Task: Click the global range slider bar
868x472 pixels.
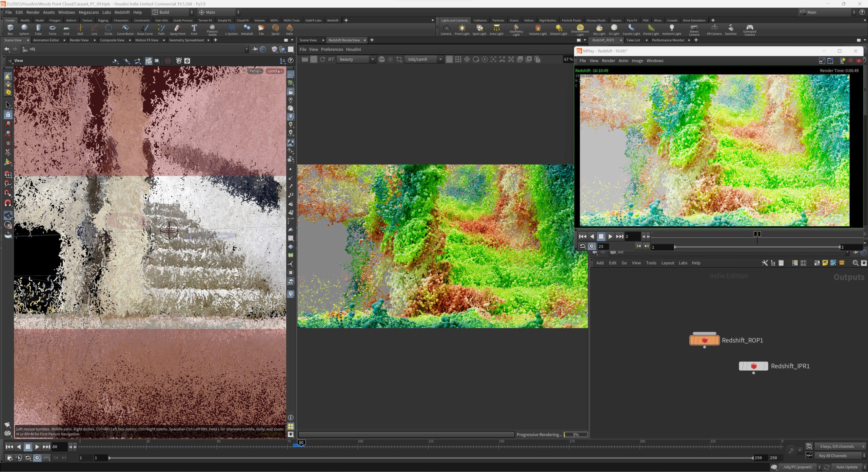Action: pos(431,458)
